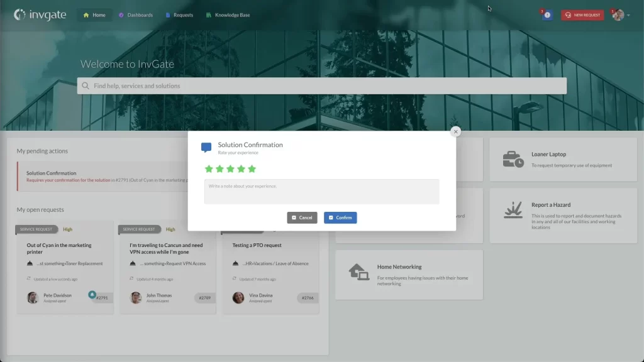Click request number #2789 badge
This screenshot has width=644, height=362.
(x=204, y=298)
